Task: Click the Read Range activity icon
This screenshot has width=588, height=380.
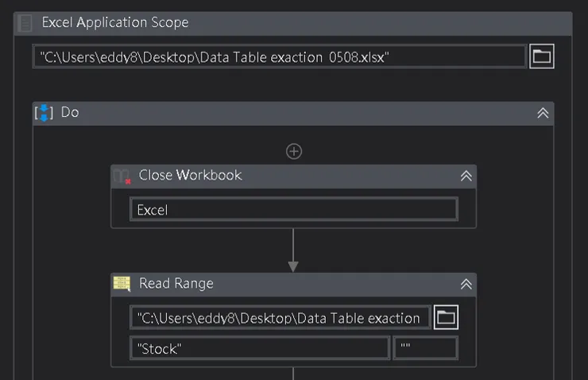Action: coord(122,284)
